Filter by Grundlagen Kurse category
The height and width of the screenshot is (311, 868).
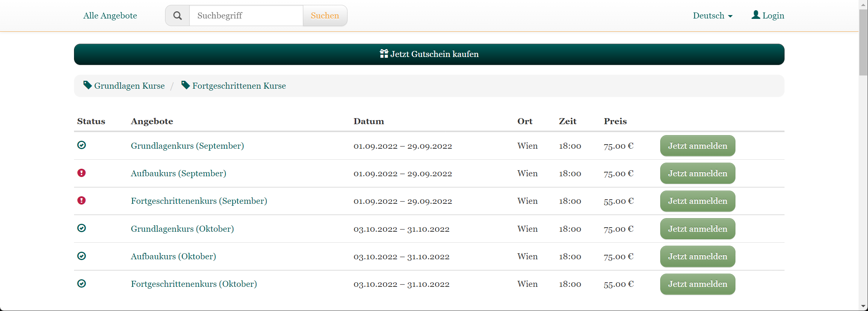(x=129, y=86)
